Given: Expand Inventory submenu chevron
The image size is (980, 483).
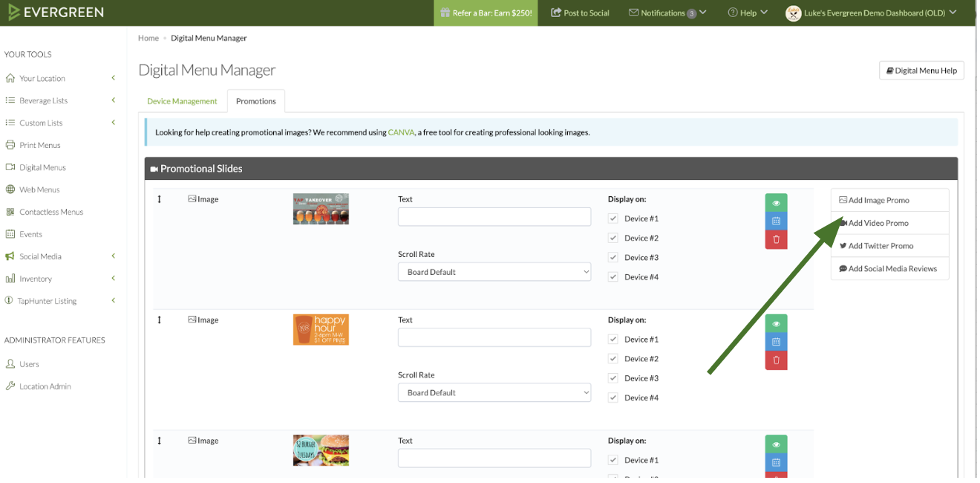Looking at the screenshot, I should click(x=114, y=279).
